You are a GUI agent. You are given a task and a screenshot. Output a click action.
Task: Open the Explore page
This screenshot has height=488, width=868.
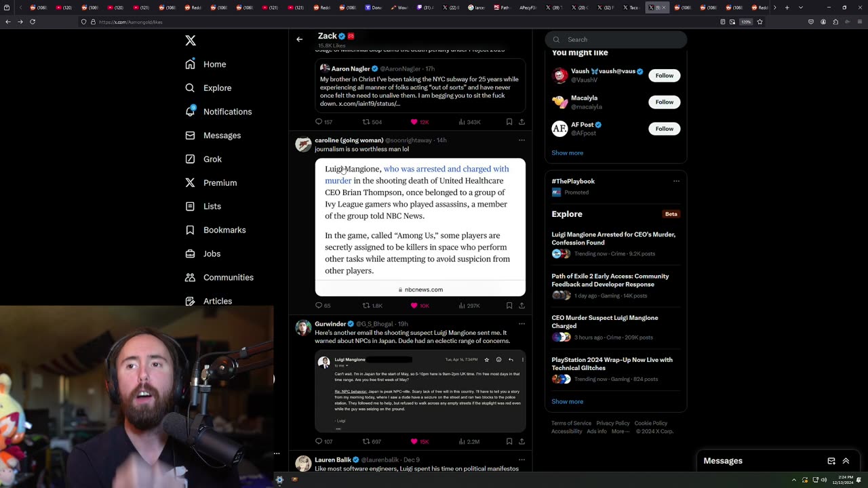pyautogui.click(x=208, y=88)
